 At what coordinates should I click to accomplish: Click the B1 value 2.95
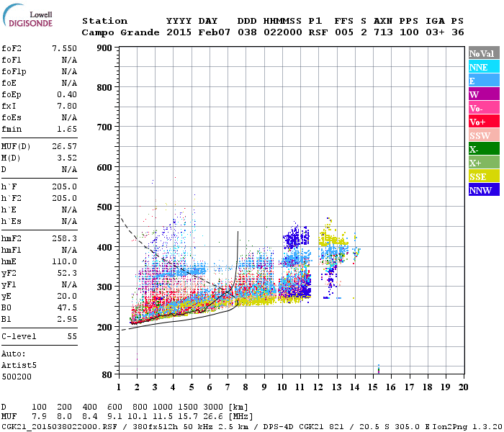coord(67,319)
